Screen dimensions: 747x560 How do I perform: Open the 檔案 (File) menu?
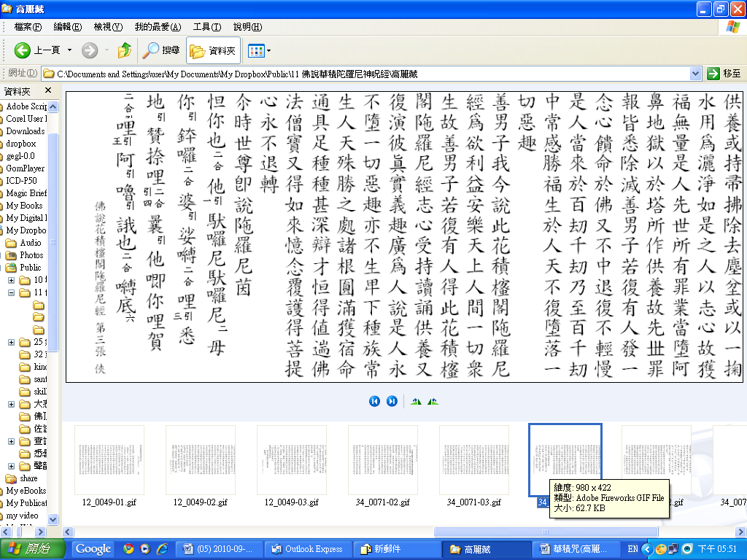(28, 27)
